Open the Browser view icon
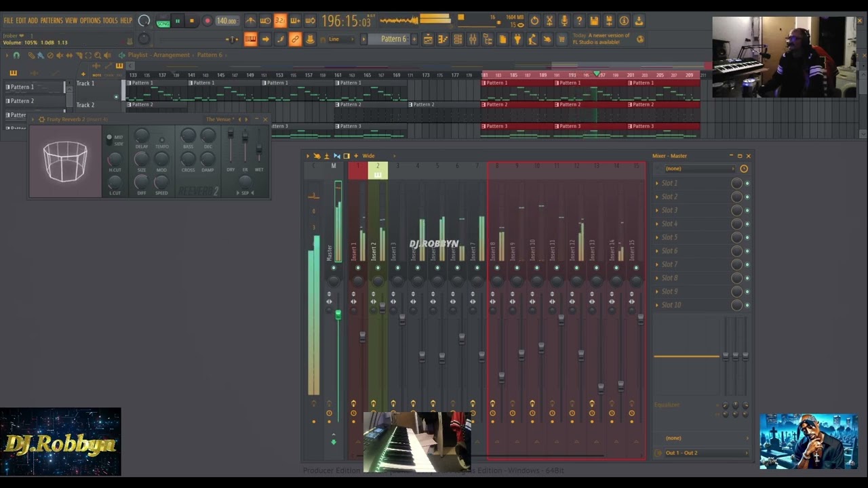This screenshot has height=488, width=868. pos(488,39)
